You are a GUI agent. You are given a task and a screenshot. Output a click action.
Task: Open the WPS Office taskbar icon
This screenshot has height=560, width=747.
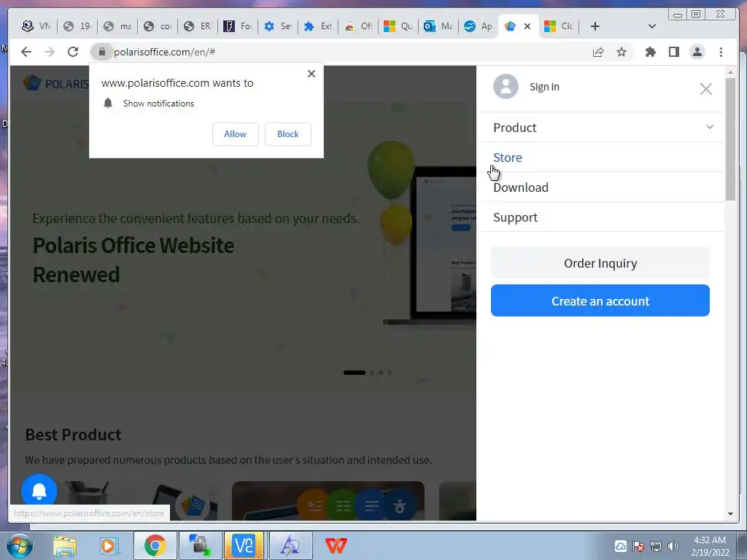click(336, 545)
